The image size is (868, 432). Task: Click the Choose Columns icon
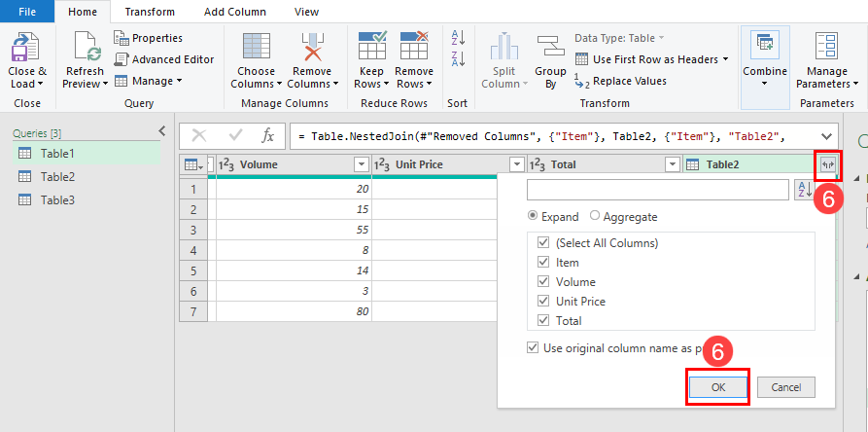(257, 47)
